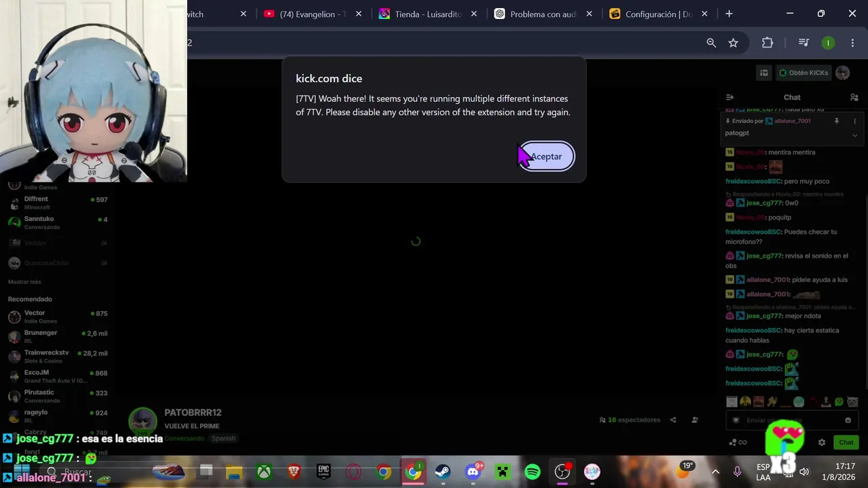The height and width of the screenshot is (488, 868).
Task: Click the icon left of Obtén KICKs
Action: coord(764,73)
